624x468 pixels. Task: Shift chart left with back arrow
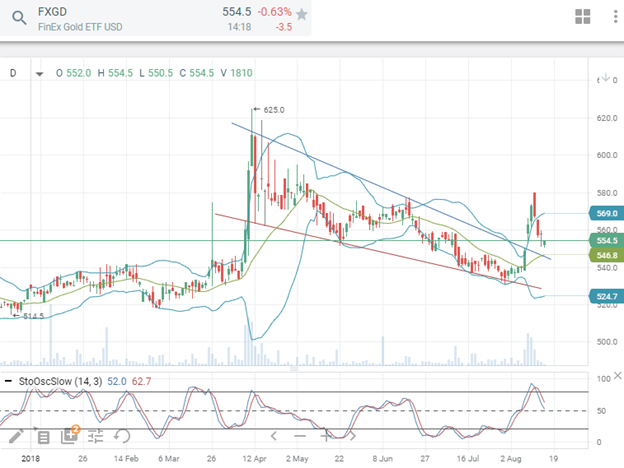pyautogui.click(x=274, y=436)
